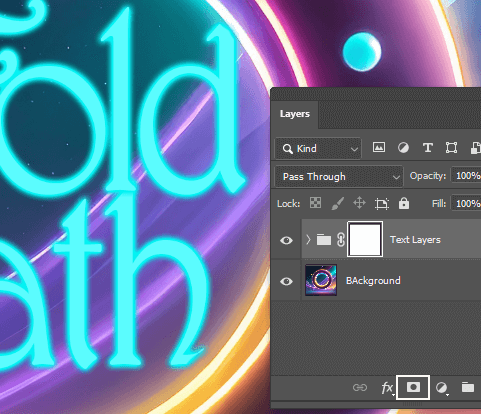Open the Kind filter dropdown
The width and height of the screenshot is (481, 414).
(x=318, y=148)
